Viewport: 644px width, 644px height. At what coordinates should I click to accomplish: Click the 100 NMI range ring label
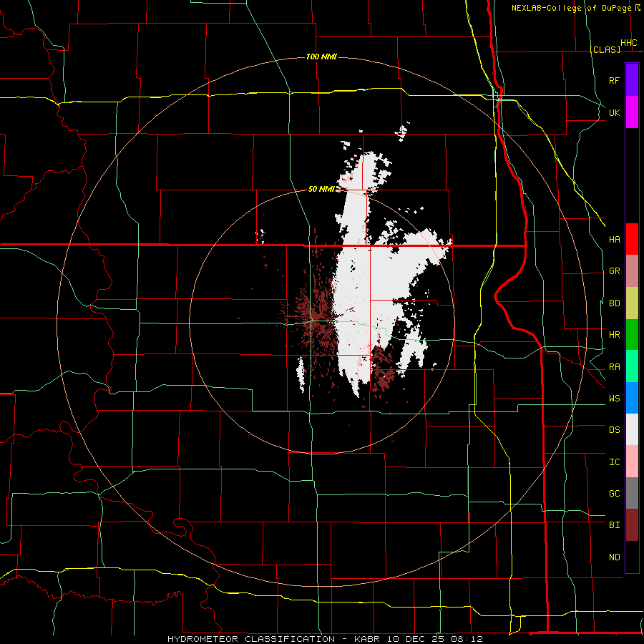click(x=321, y=57)
